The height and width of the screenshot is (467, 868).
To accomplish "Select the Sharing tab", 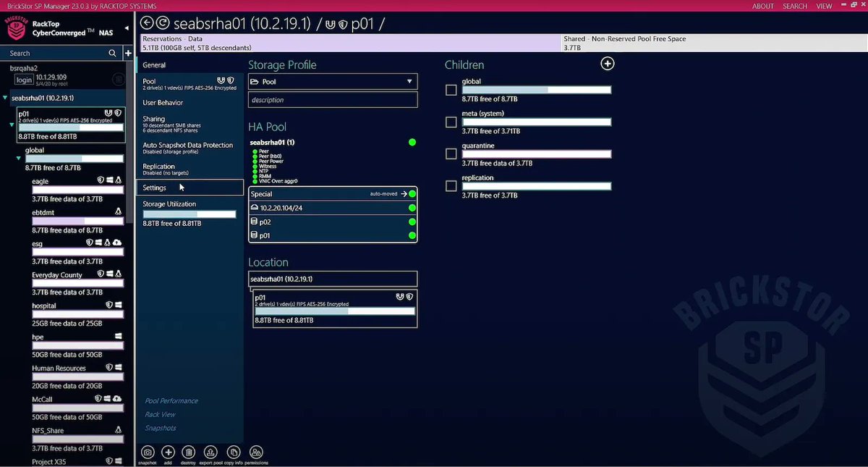I will pyautogui.click(x=190, y=123).
